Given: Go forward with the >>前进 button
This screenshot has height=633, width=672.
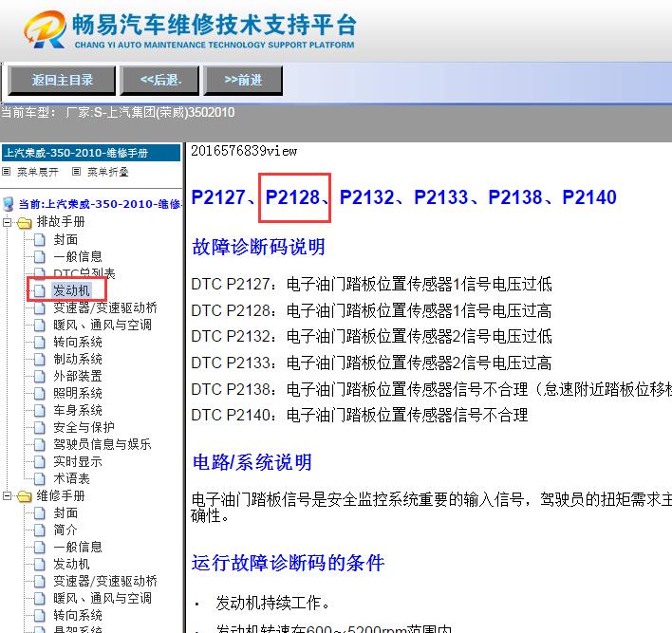Looking at the screenshot, I should 243,80.
